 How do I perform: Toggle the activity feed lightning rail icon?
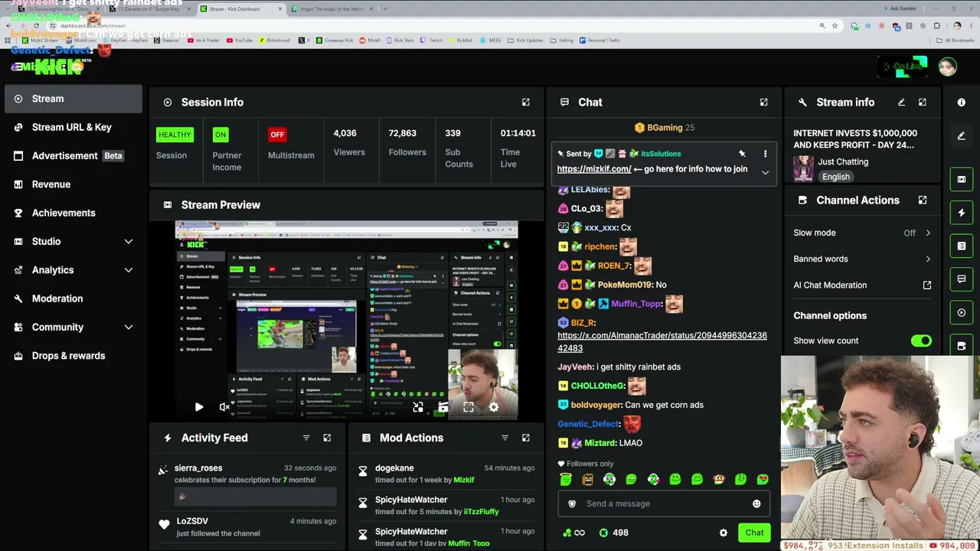pyautogui.click(x=962, y=213)
